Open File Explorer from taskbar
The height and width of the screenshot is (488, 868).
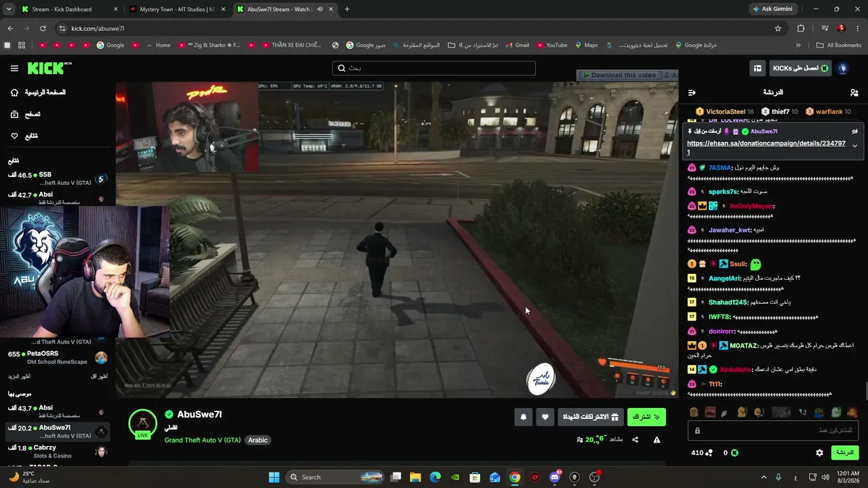coord(416,477)
